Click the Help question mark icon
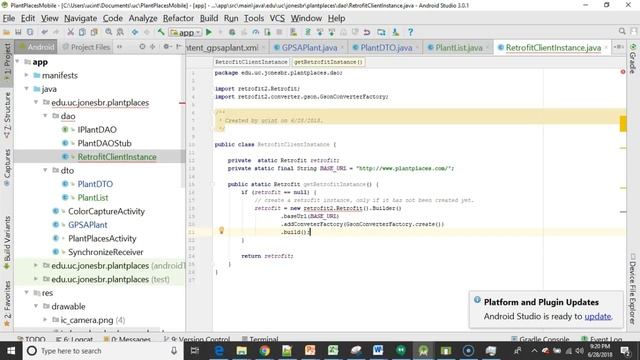Viewport: 640px width, 360px height. pyautogui.click(x=411, y=32)
